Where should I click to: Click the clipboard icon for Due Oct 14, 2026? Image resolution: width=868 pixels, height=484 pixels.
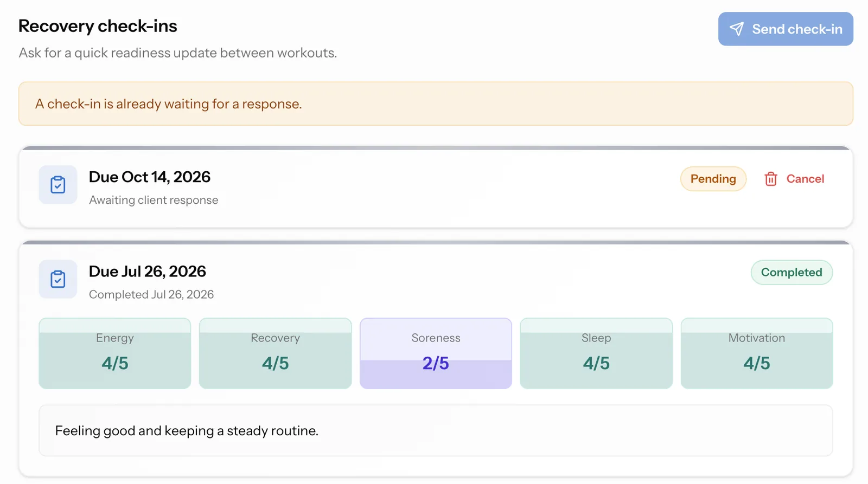[x=58, y=185]
